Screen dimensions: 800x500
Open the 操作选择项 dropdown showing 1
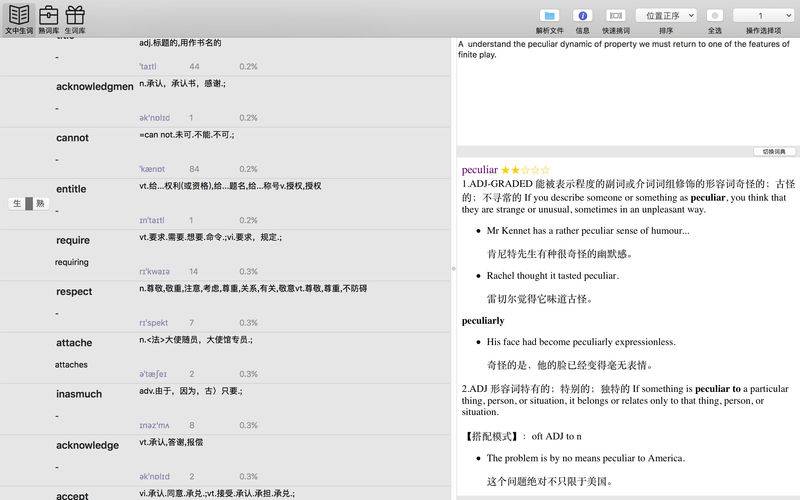point(763,16)
